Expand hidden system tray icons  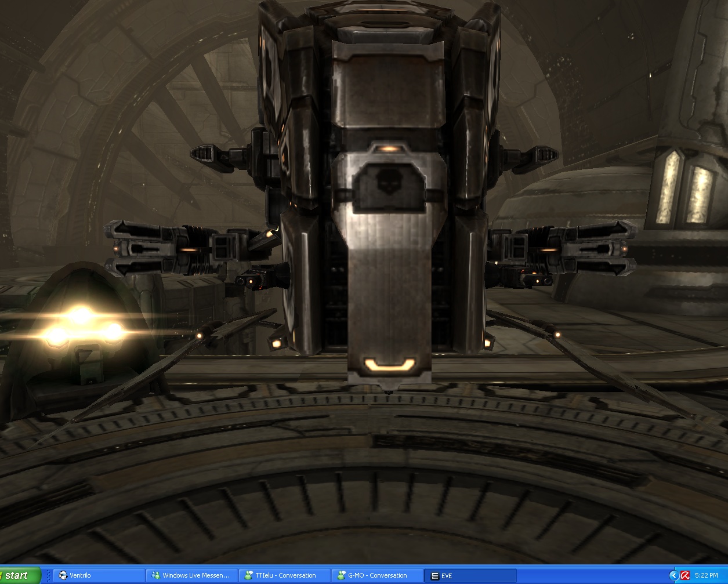673,575
